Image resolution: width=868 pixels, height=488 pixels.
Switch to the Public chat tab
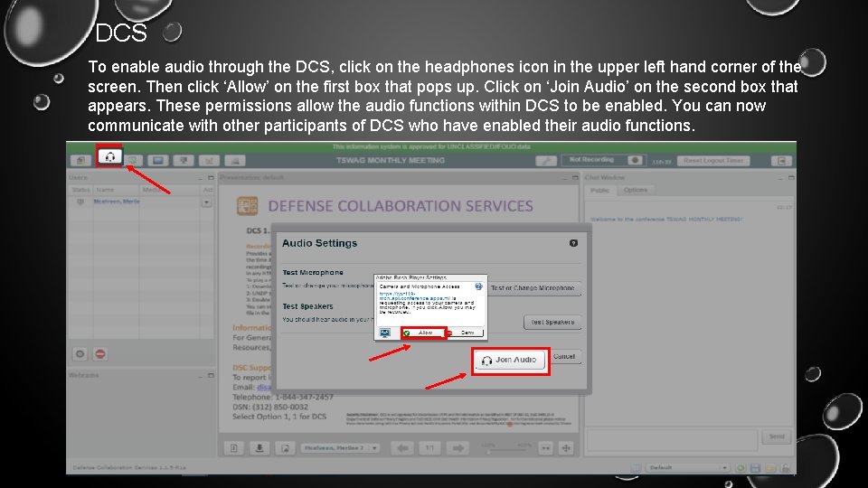[x=599, y=191]
